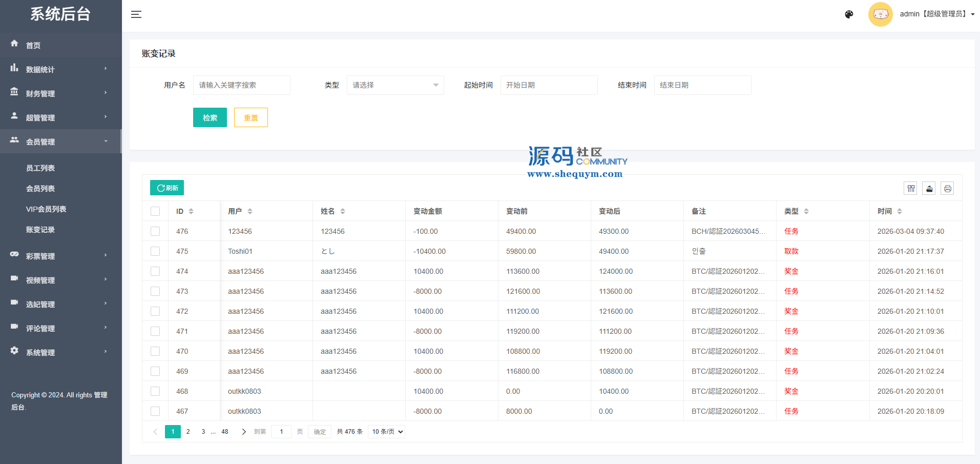The width and height of the screenshot is (980, 464).
Task: Sort the 时间 column
Action: 900,211
